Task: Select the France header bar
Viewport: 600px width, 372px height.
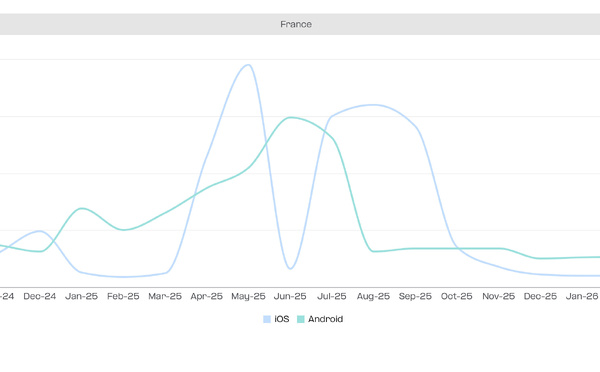Action: tap(300, 24)
